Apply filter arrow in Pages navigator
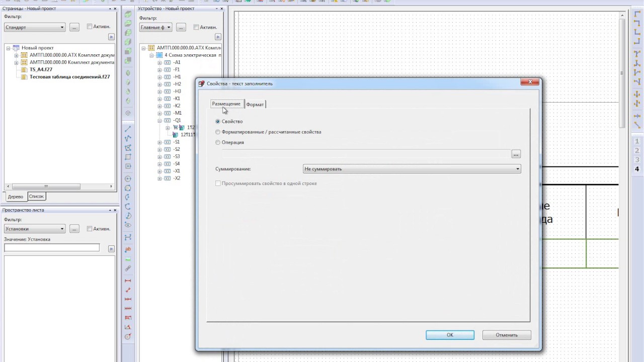The width and height of the screenshot is (644, 362). tap(111, 37)
